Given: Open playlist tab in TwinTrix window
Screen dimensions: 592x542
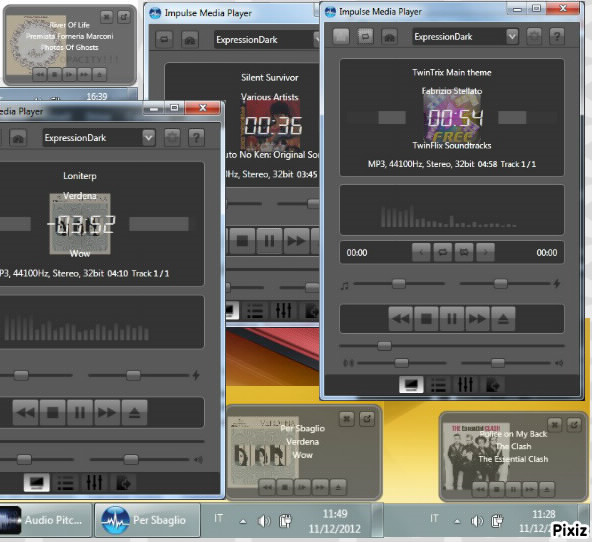Looking at the screenshot, I should point(438,385).
